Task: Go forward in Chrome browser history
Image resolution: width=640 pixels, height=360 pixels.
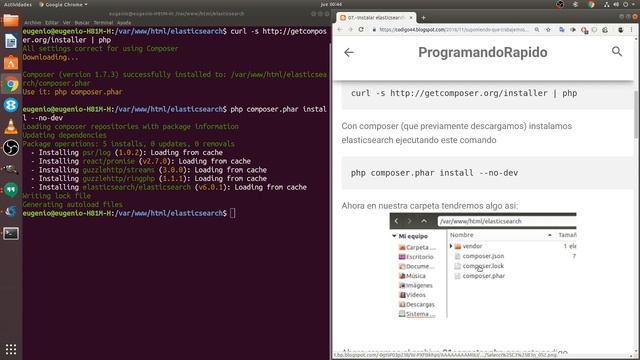Action: tap(350, 29)
